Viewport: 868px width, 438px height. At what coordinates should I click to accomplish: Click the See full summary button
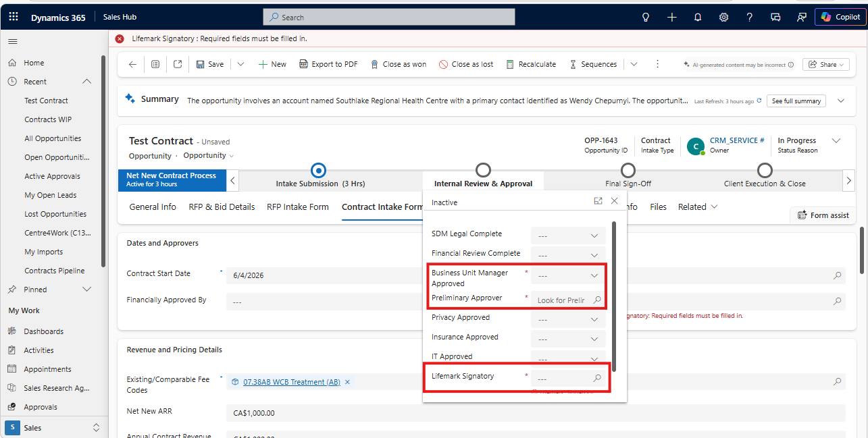click(797, 101)
